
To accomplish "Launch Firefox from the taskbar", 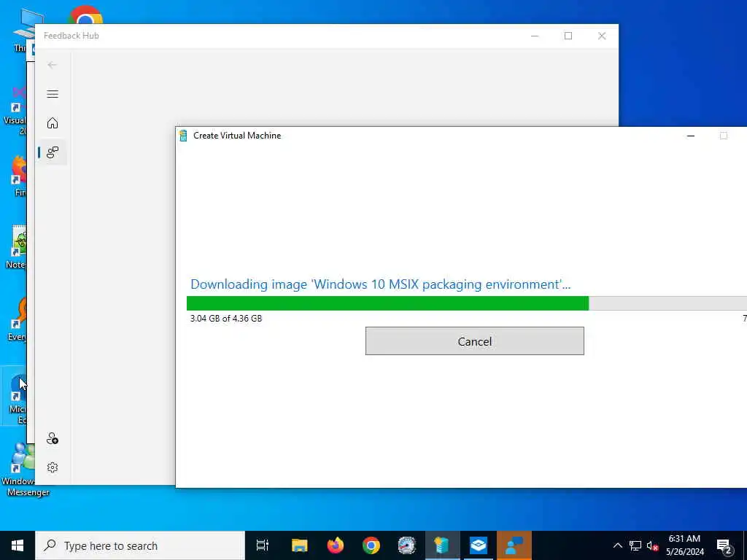I will coord(336,545).
